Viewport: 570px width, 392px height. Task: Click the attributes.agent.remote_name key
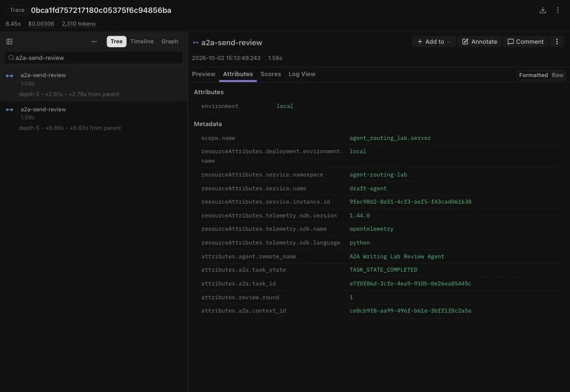tap(249, 256)
